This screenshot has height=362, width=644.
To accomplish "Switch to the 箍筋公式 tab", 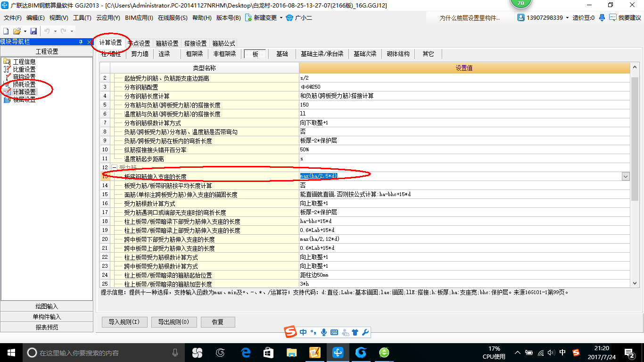I will pyautogui.click(x=224, y=43).
